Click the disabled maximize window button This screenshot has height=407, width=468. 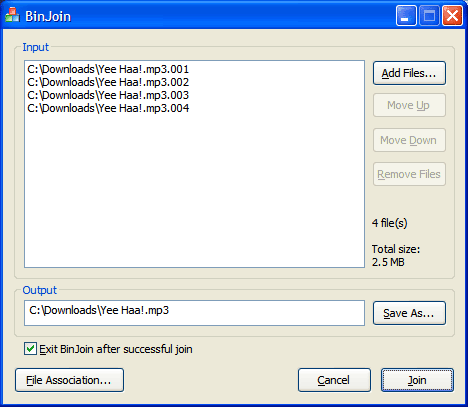click(429, 16)
